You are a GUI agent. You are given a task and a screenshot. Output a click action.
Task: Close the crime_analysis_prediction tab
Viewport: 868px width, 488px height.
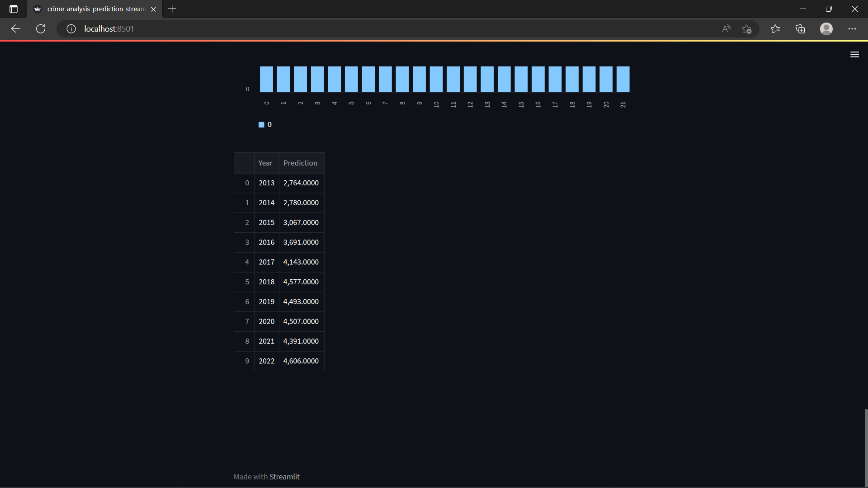tap(153, 9)
